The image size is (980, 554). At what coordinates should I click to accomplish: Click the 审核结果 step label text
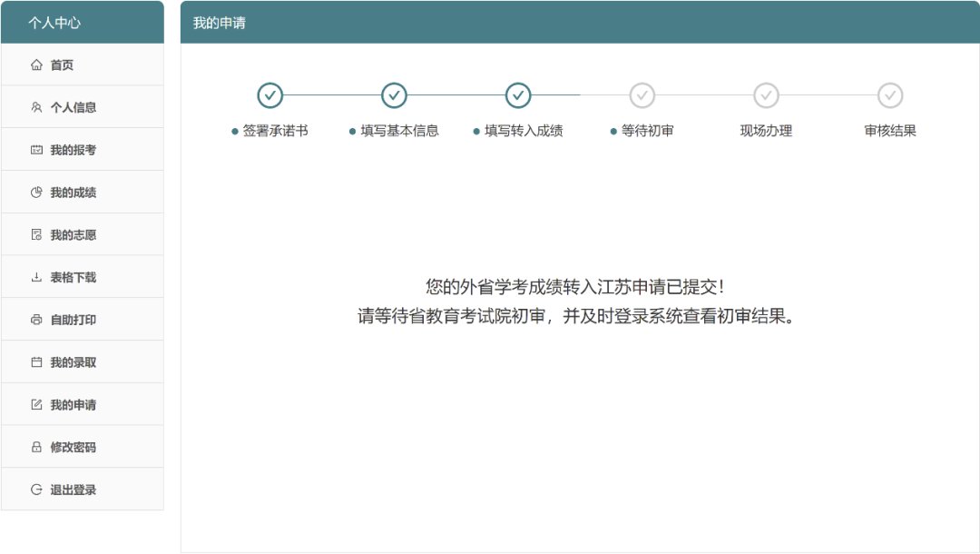(x=890, y=131)
